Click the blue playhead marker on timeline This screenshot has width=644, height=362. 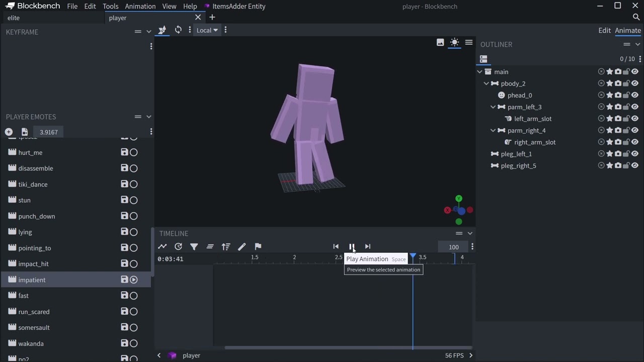pos(413,257)
